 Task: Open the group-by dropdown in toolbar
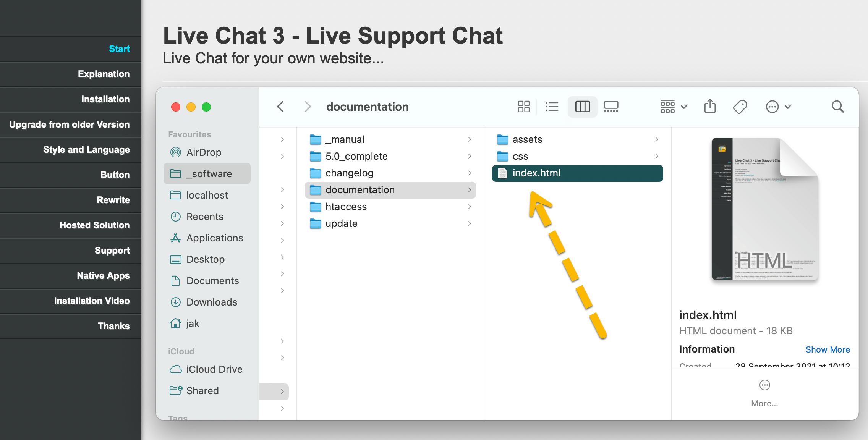(x=674, y=107)
